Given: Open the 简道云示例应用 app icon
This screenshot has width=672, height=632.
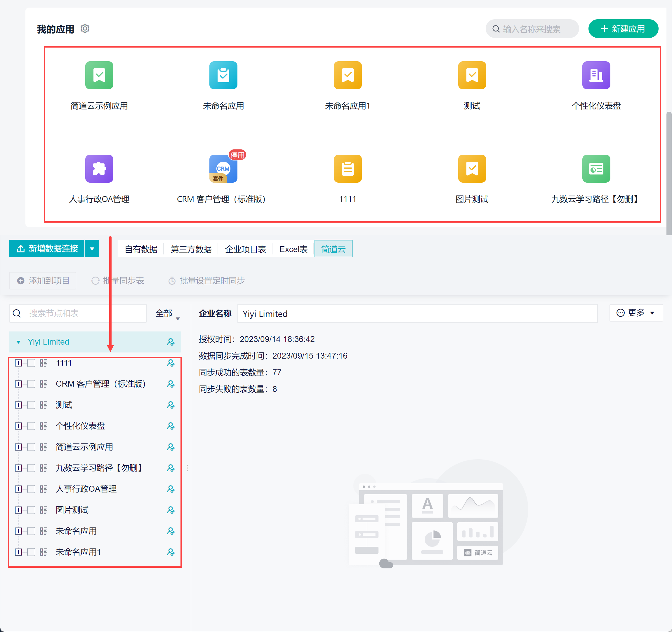Looking at the screenshot, I should click(99, 75).
